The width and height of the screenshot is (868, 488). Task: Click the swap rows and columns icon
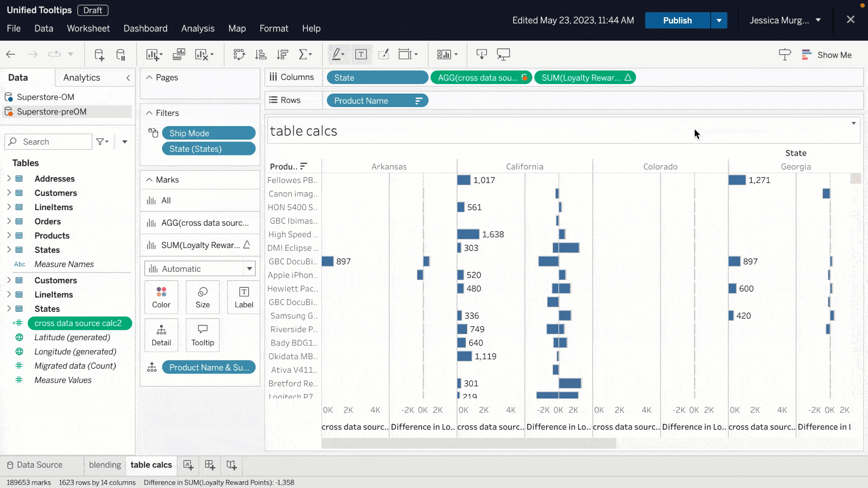(238, 54)
